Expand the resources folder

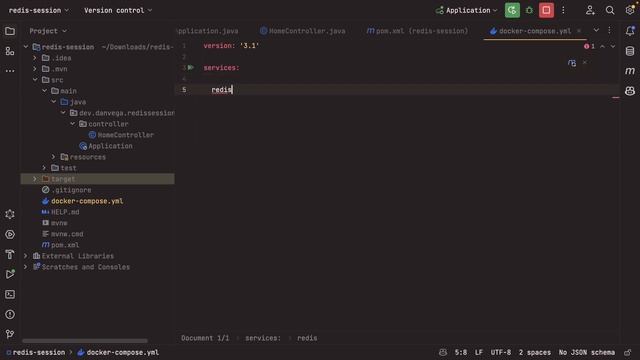[53, 157]
